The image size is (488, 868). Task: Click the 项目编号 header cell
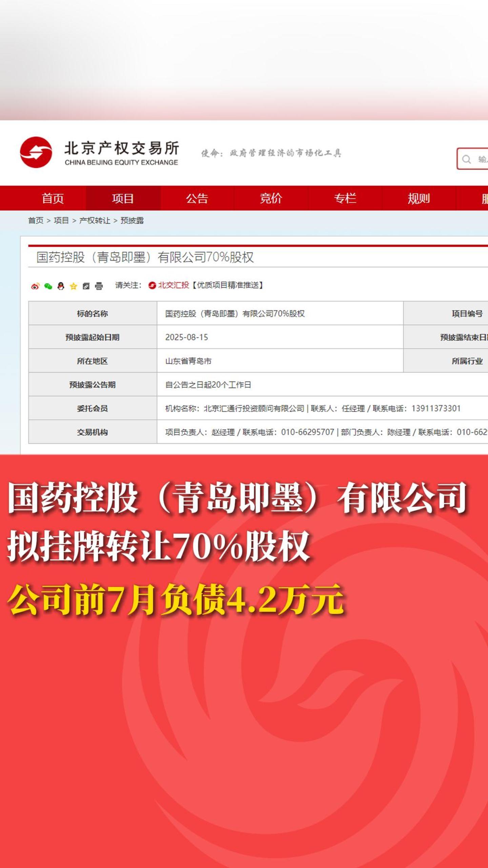(x=446, y=314)
